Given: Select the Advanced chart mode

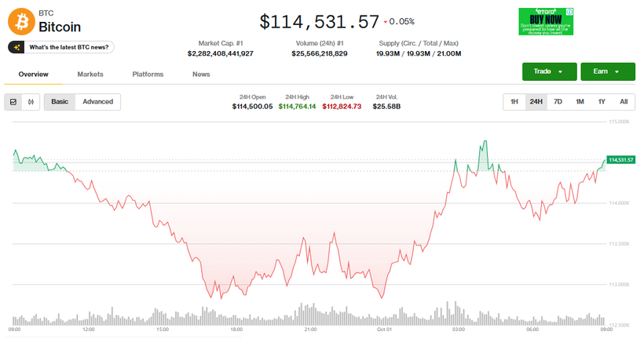Looking at the screenshot, I should coord(98,102).
